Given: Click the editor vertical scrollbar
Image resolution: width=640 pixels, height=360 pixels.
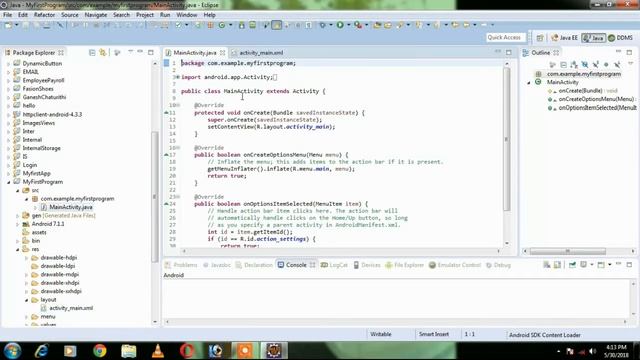Looking at the screenshot, I should tap(507, 139).
